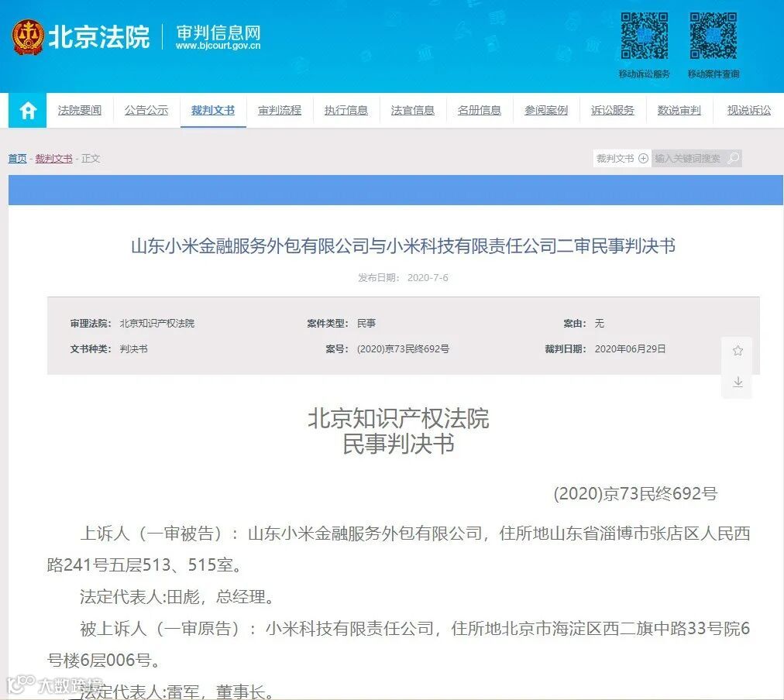Select the document type value 判决书
This screenshot has height=700, width=784.
[x=133, y=348]
